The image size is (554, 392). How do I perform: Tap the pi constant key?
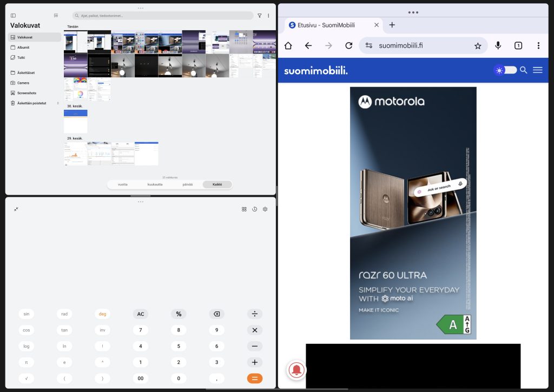[27, 362]
